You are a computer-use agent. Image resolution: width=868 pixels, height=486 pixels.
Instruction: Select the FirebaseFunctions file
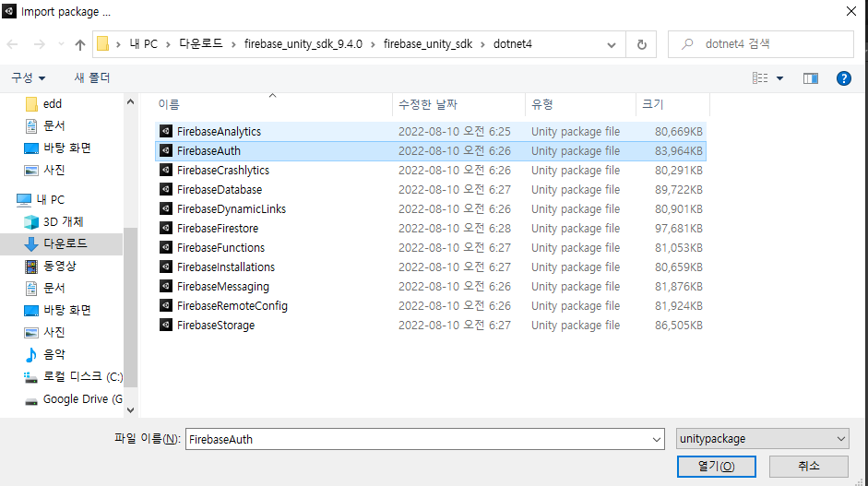coord(220,247)
